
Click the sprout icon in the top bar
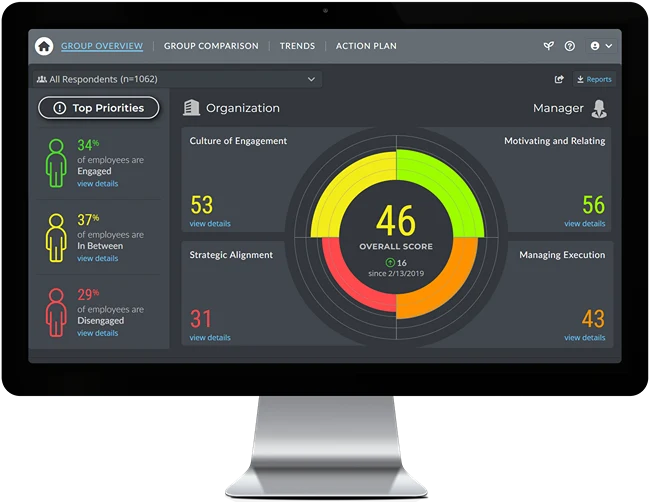tap(548, 46)
